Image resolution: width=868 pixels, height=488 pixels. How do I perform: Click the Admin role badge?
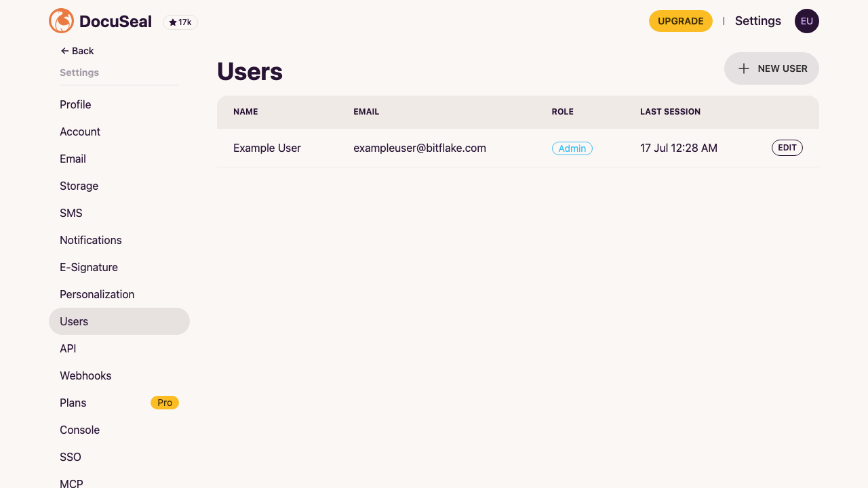click(x=572, y=148)
